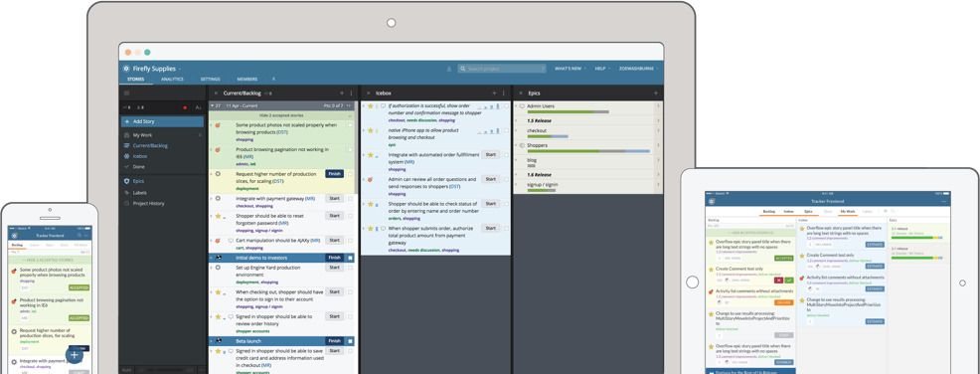Screen dimensions: 980x374
Task: Open the kebab menu in Icebox header
Action: (504, 93)
